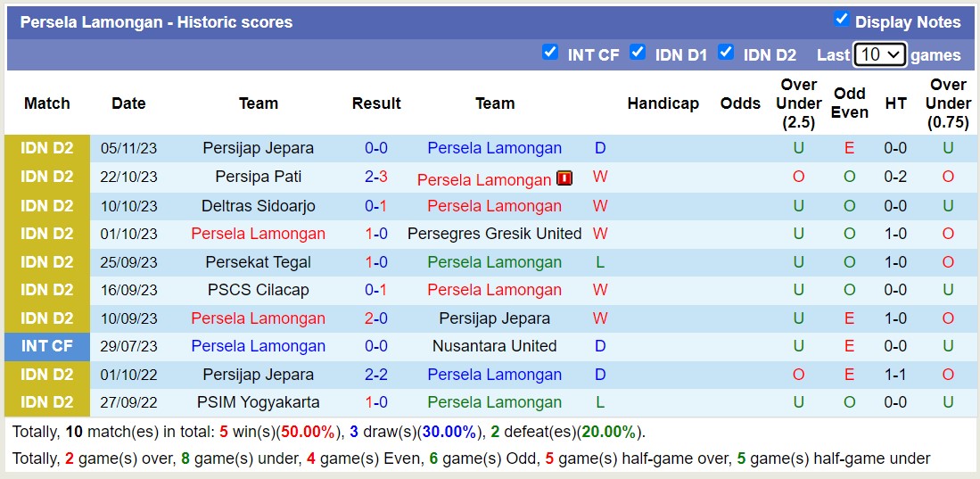The height and width of the screenshot is (479, 980).
Task: Click the Odd Even E on 05/11/23 row
Action: (850, 148)
